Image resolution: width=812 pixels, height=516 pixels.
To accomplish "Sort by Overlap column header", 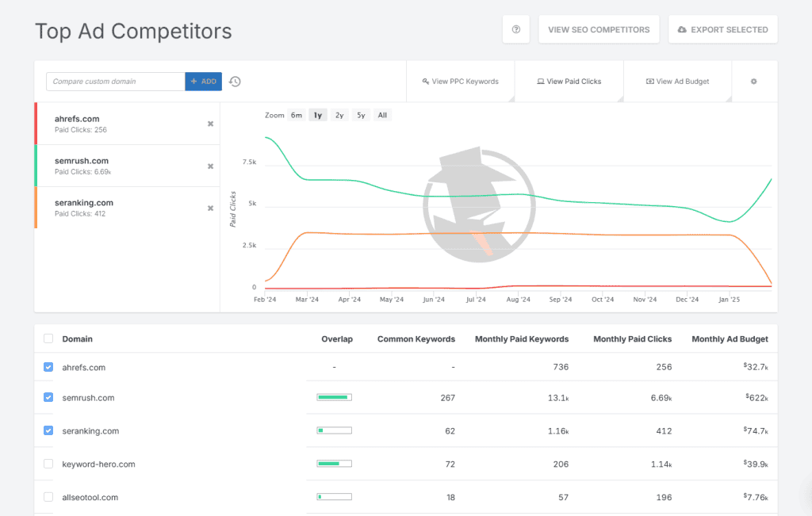I will tap(336, 339).
